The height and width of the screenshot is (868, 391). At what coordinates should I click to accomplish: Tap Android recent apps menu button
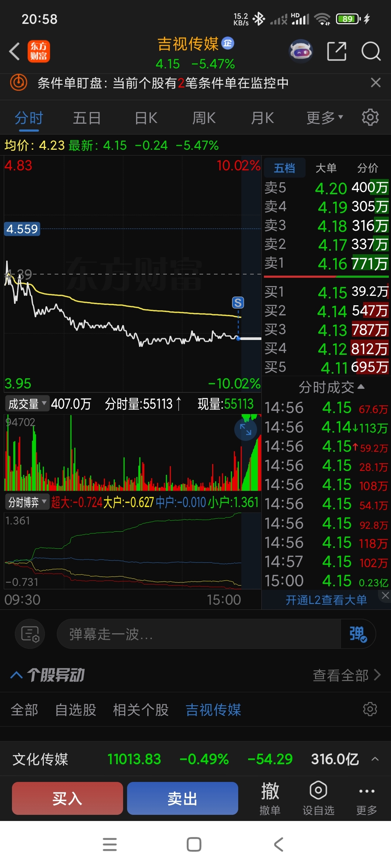pos(110,844)
